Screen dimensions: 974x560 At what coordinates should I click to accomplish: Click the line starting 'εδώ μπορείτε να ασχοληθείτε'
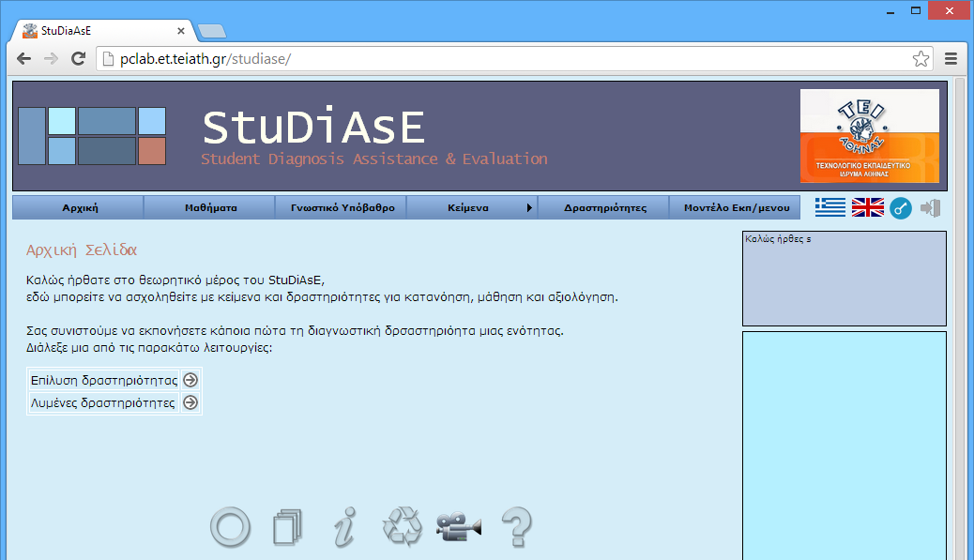[323, 296]
